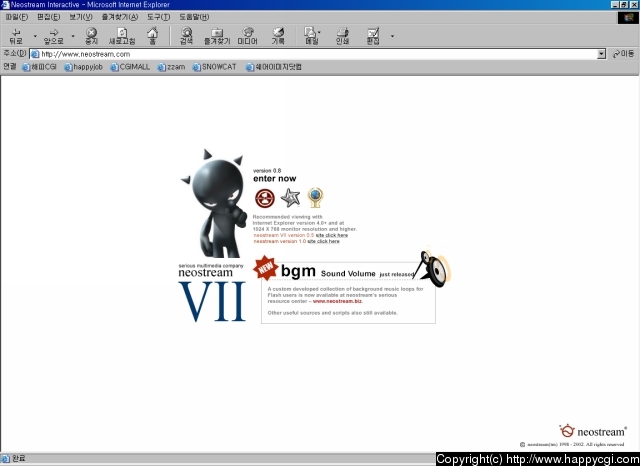
Task: Open the CGIMALL links bar shortcut
Action: [130, 67]
